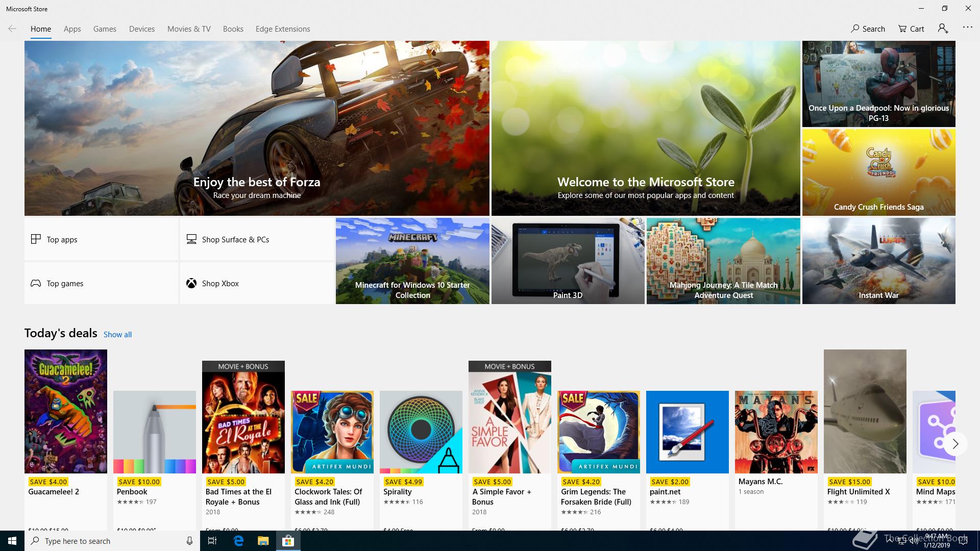
Task: Open Grim Legends: The Forsaken Bride cover
Action: [x=599, y=432]
